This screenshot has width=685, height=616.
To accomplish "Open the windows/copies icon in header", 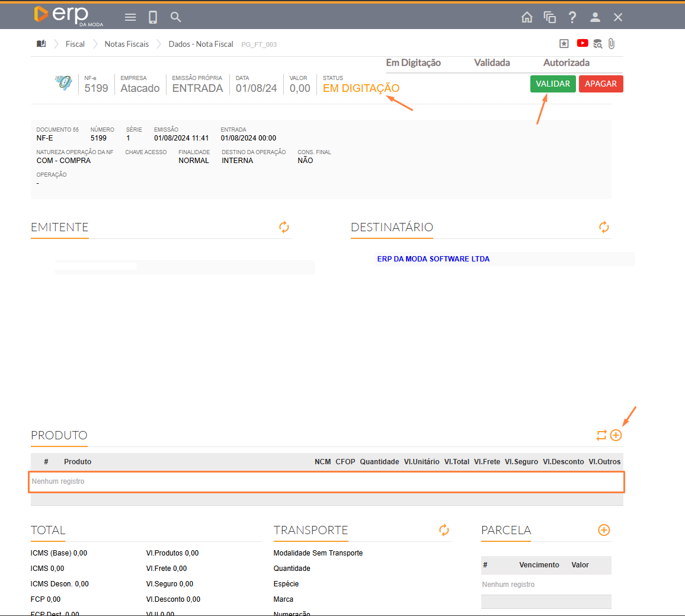I will (x=550, y=17).
